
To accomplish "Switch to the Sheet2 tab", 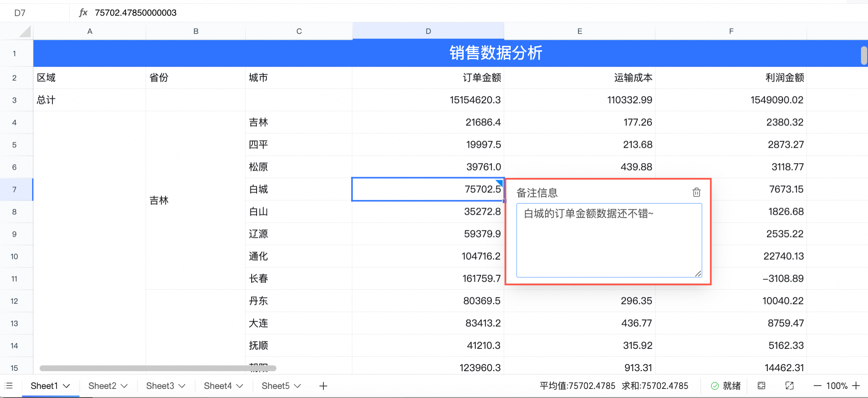I will coord(102,386).
